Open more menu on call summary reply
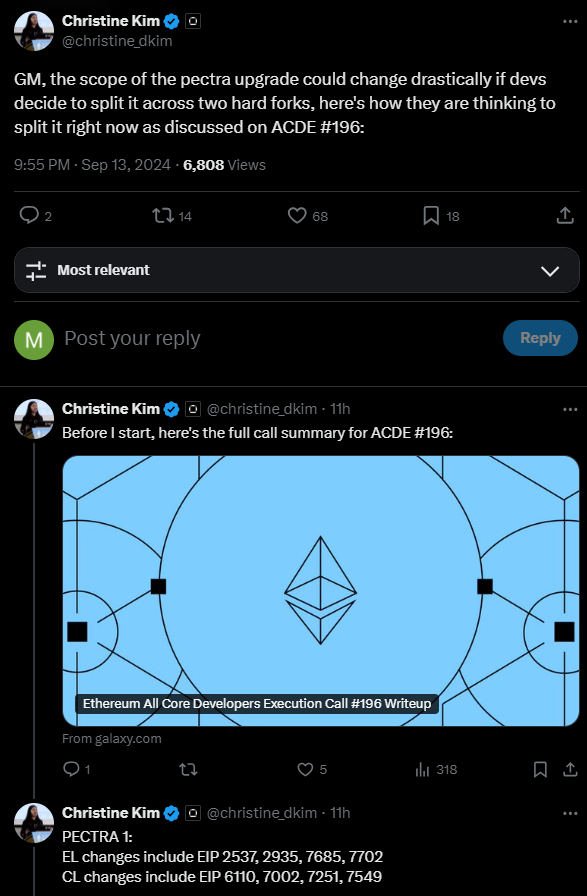Viewport: 587px width, 896px height. point(570,409)
